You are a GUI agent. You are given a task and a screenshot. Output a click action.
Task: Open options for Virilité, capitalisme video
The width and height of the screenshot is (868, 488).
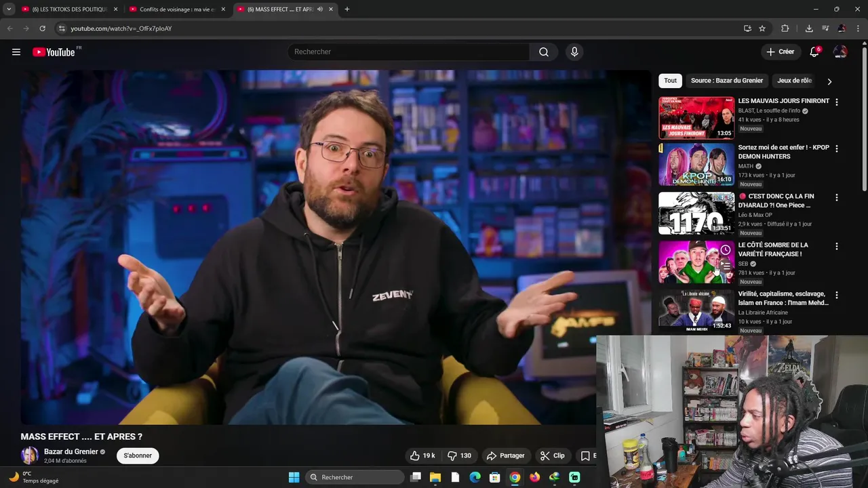click(836, 295)
